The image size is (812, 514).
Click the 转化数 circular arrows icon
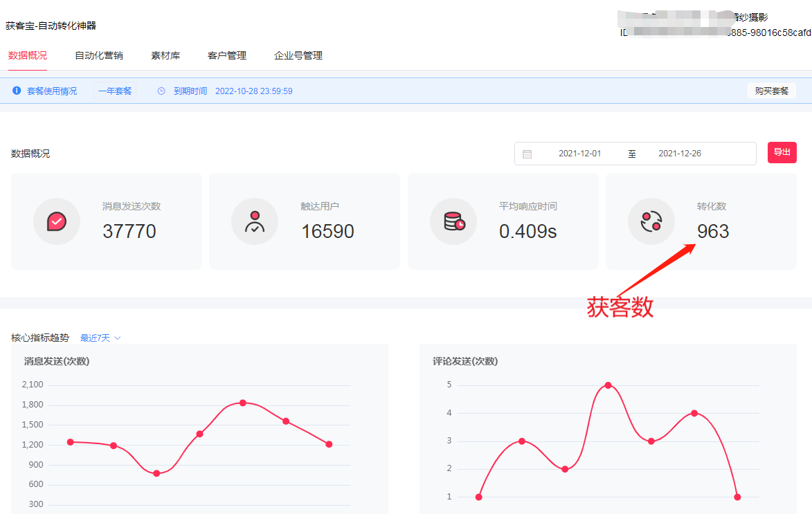tap(651, 221)
